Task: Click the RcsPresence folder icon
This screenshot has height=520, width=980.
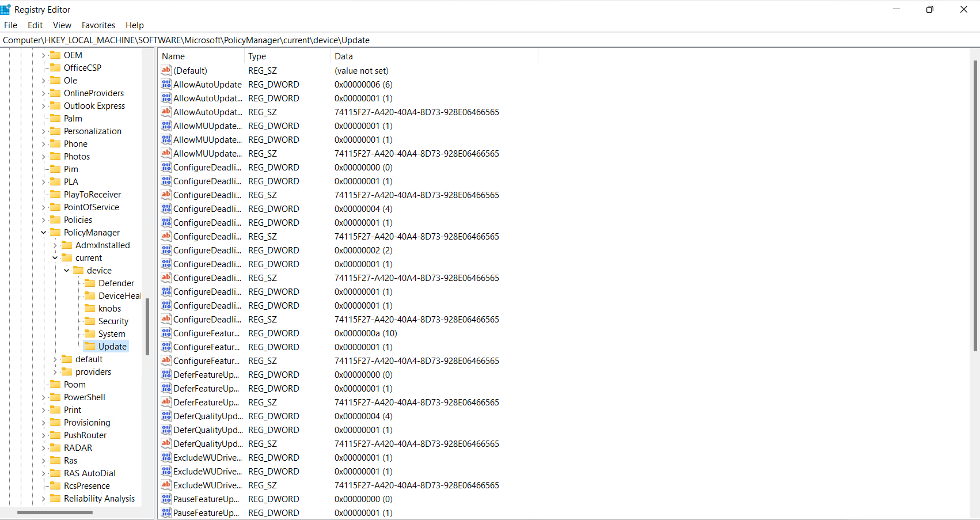Action: (x=55, y=486)
